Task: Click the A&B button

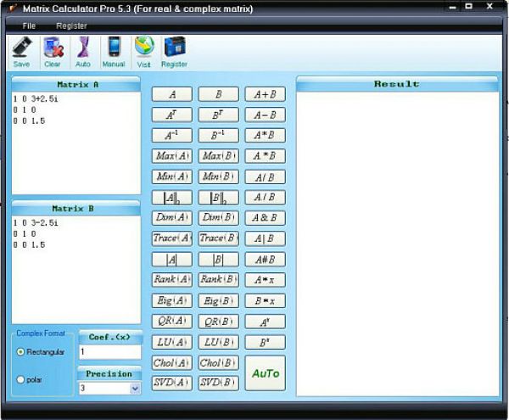Action: (x=266, y=217)
